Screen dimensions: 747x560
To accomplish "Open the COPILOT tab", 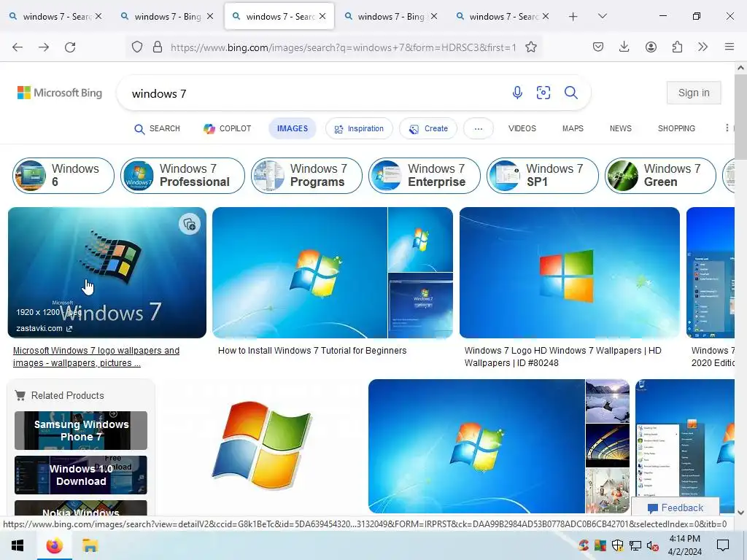I will [228, 128].
